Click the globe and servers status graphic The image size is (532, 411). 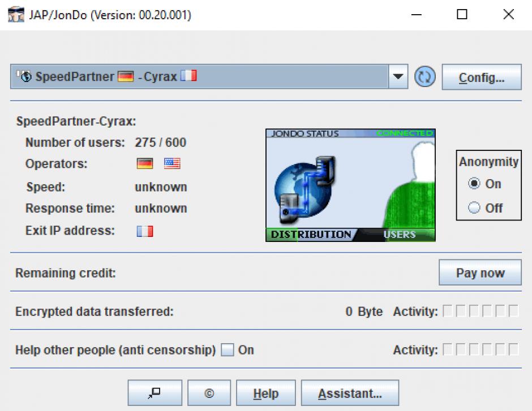305,189
